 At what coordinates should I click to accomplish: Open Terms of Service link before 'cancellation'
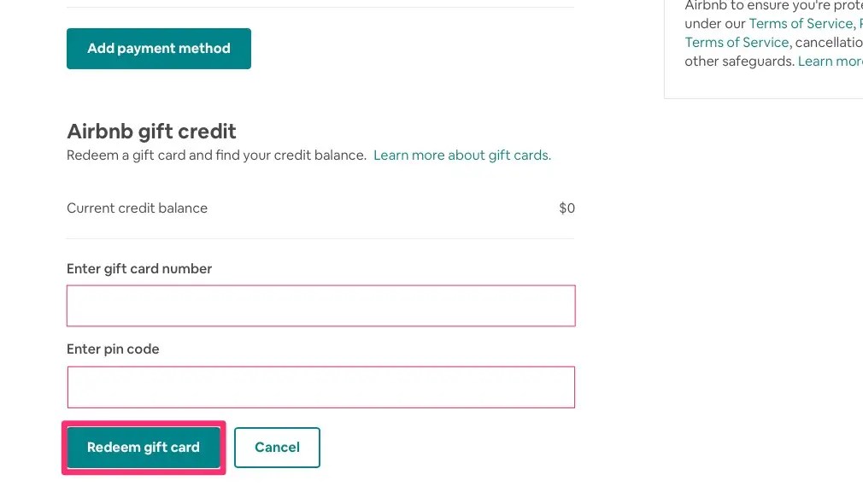[737, 43]
